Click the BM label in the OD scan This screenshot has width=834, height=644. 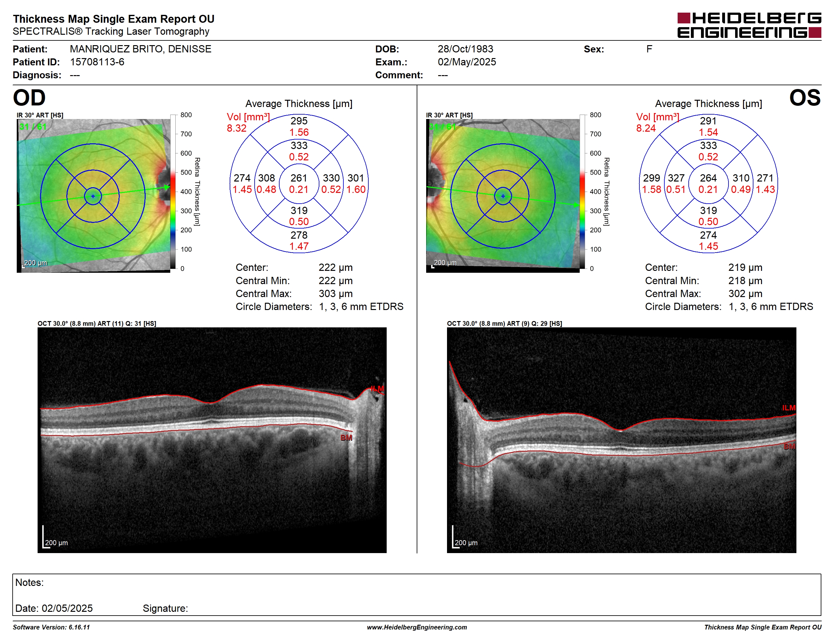tap(346, 438)
